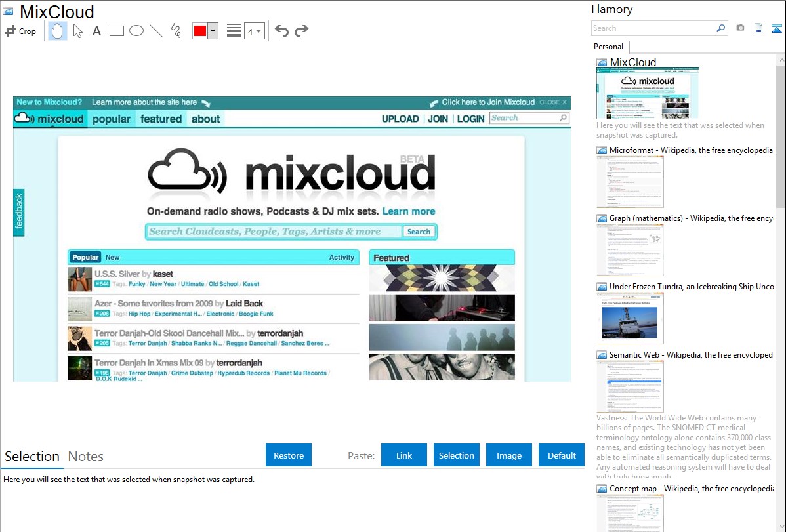Open the color picker dropdown arrow
The width and height of the screenshot is (786, 532).
pyautogui.click(x=213, y=31)
